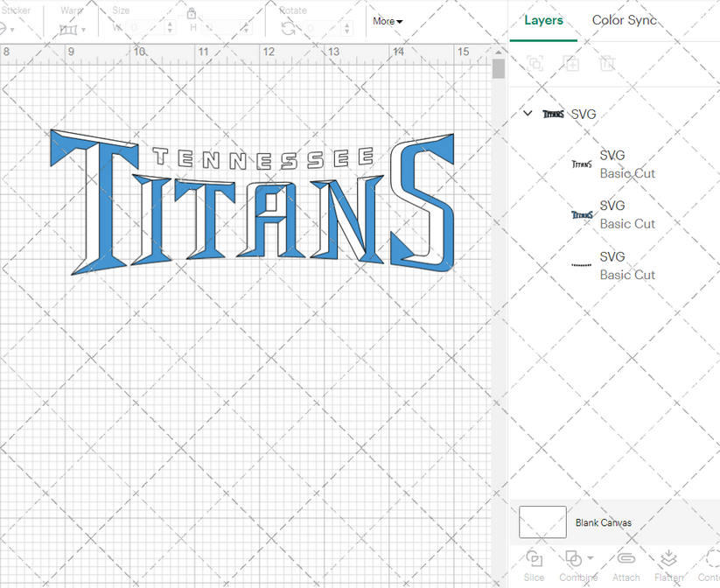
Task: Click the duplicate layer icon in Layers panel
Action: [572, 64]
